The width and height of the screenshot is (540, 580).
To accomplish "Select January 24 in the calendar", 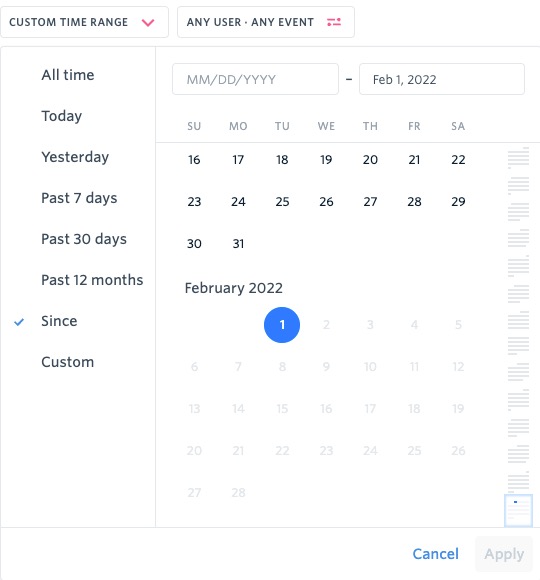I will (238, 202).
